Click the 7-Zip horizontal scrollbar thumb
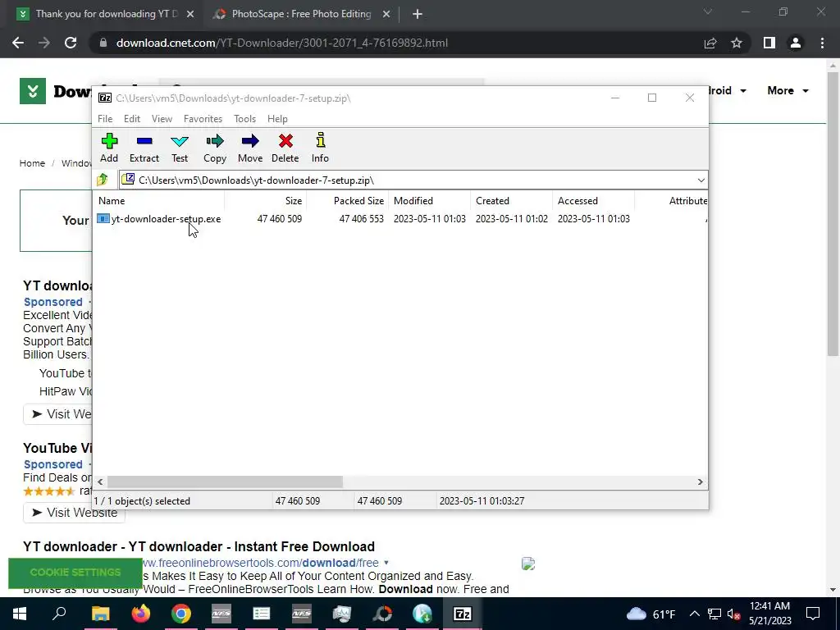This screenshot has height=630, width=840. tap(225, 482)
